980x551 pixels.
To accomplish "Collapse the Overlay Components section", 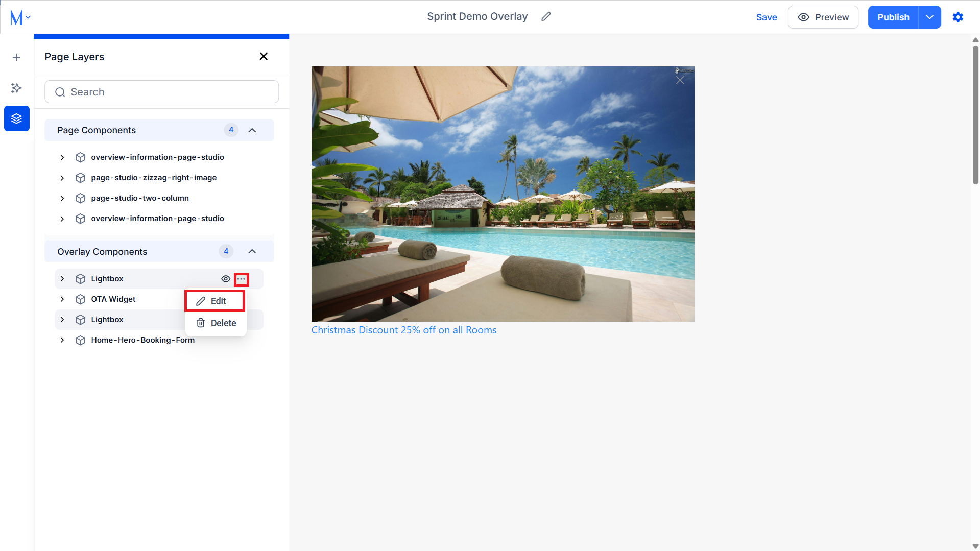I will [x=252, y=252].
